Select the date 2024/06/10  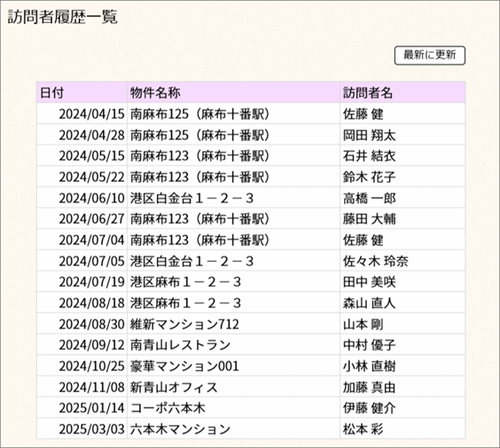coord(91,198)
